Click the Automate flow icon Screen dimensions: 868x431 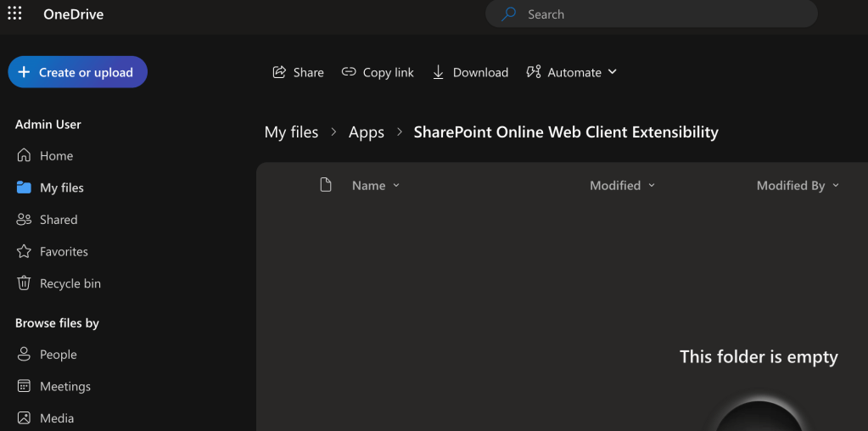point(534,72)
